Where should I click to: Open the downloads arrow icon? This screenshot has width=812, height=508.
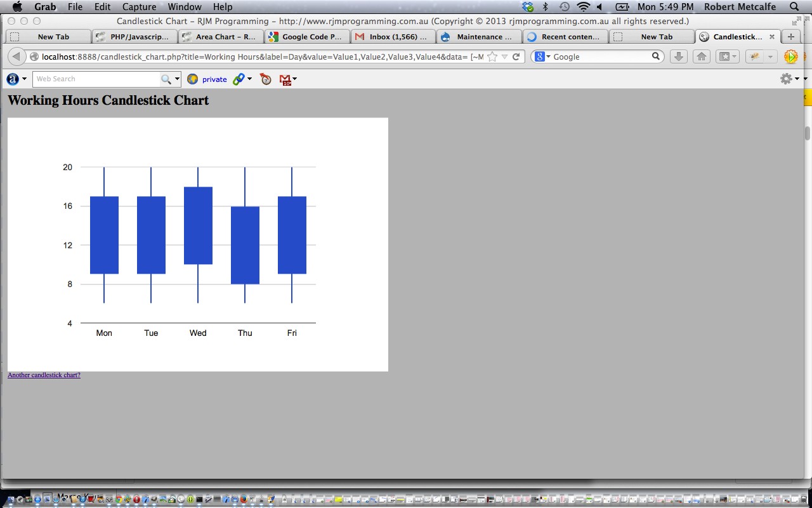tap(678, 57)
